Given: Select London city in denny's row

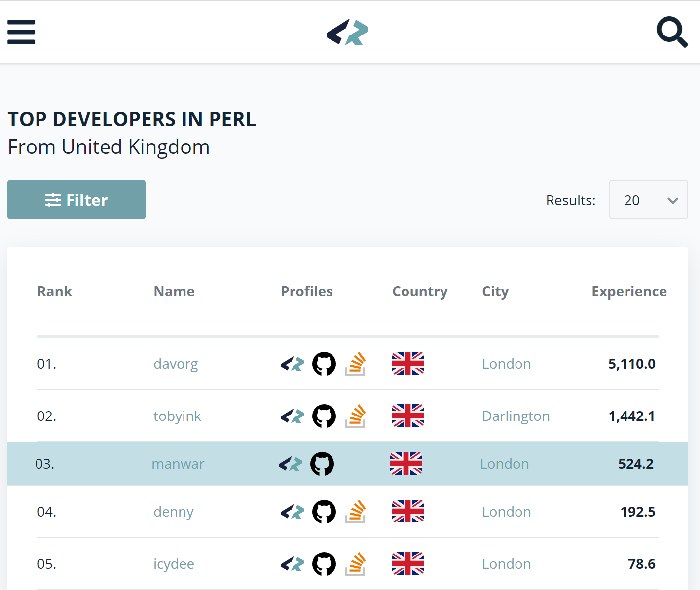Looking at the screenshot, I should tap(507, 512).
